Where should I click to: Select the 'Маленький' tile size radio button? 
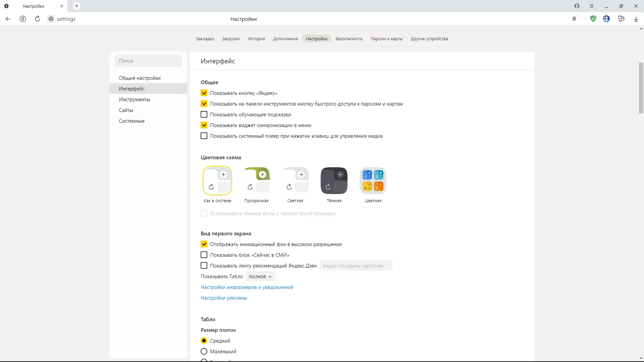(x=204, y=352)
